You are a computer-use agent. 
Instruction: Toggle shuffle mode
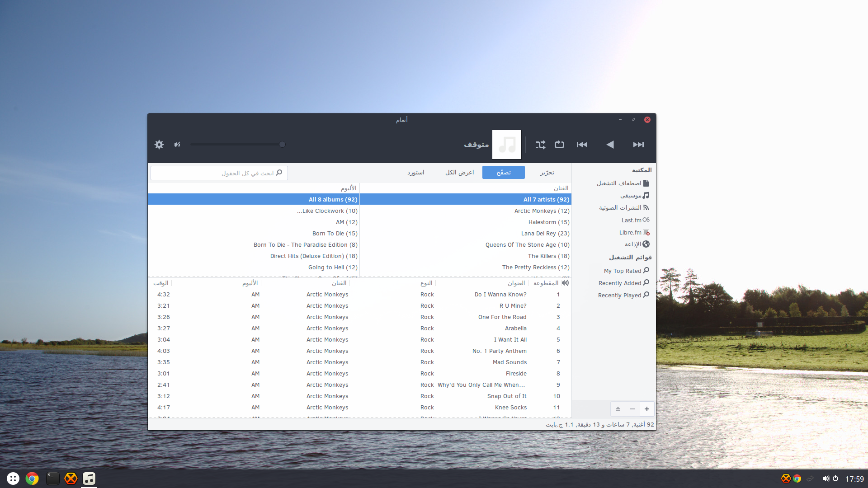click(x=540, y=145)
